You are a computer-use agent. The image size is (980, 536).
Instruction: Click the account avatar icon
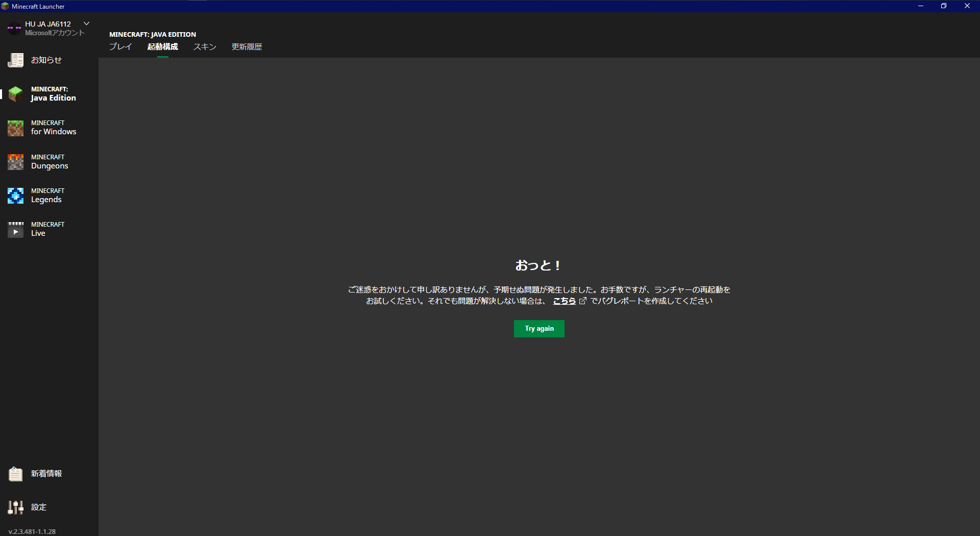(x=14, y=28)
